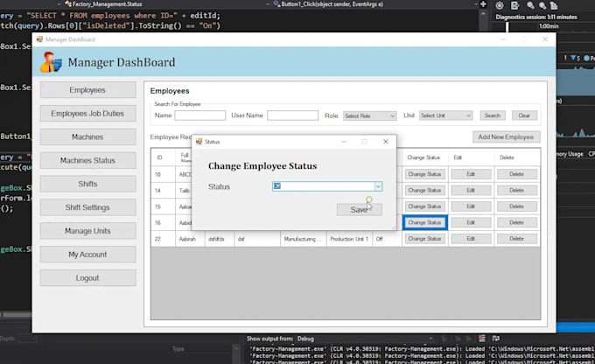The height and width of the screenshot is (364, 595).
Task: Delete employee with ID 22
Action: (x=516, y=239)
